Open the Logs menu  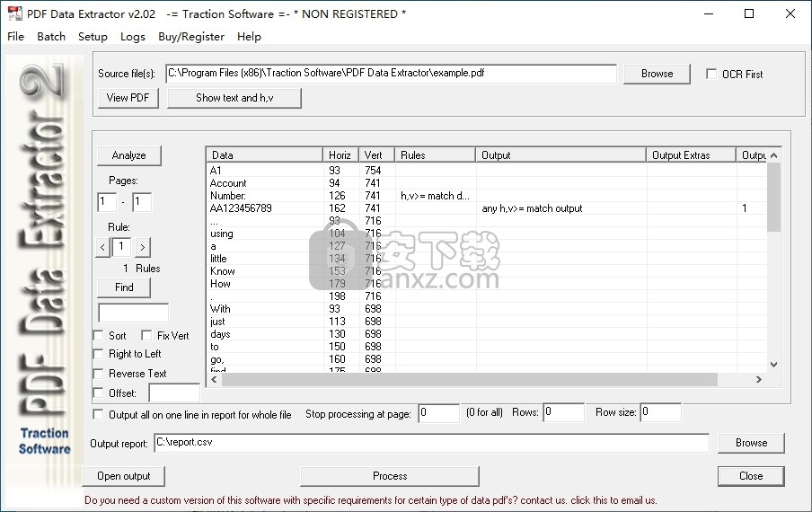[x=133, y=37]
